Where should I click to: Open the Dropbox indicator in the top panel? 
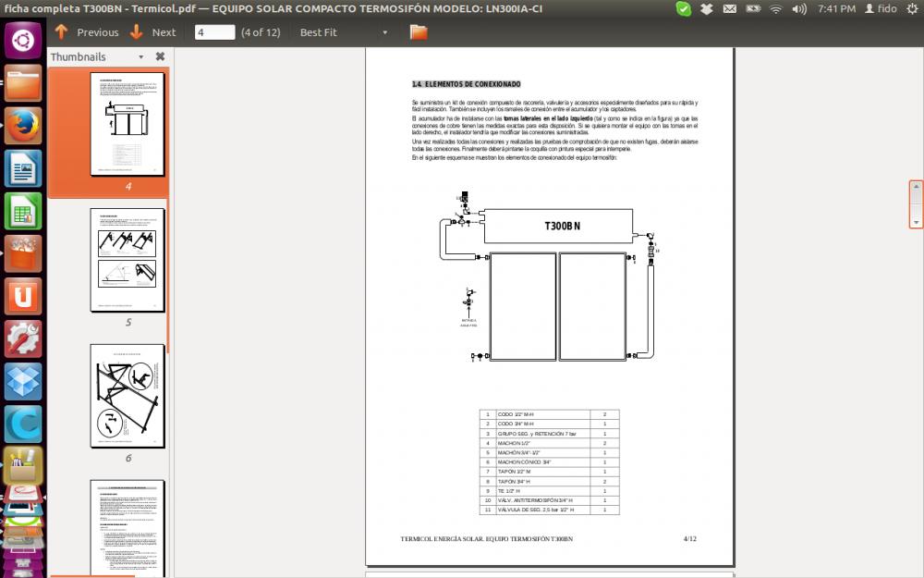[x=707, y=9]
